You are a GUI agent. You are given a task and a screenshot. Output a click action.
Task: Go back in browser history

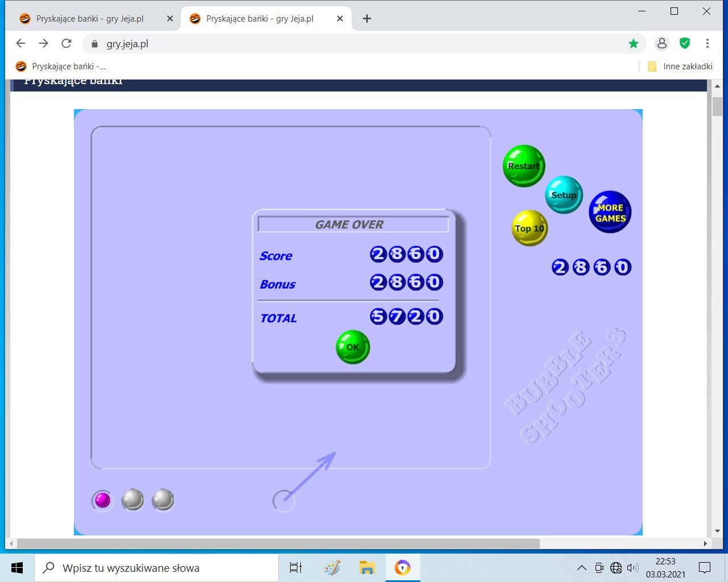pos(21,43)
